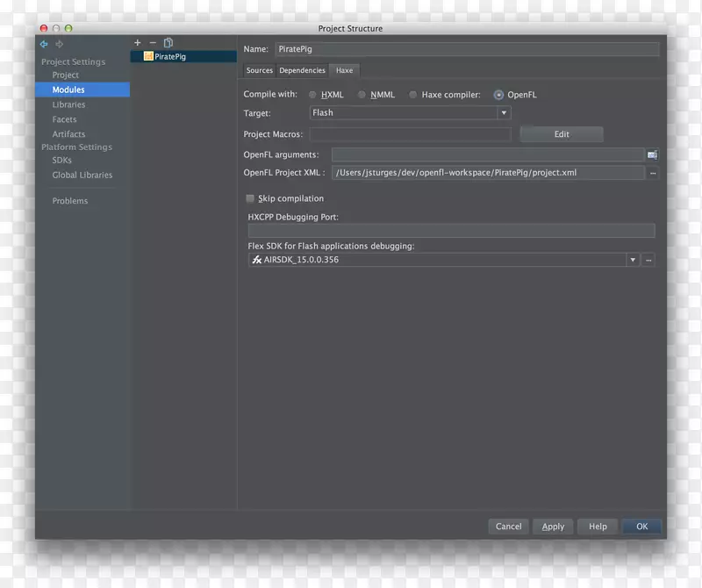
Task: Click the forward navigation arrow in the toolbar
Action: (x=59, y=43)
